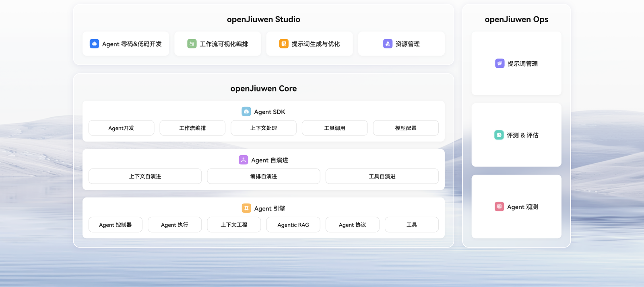Select the Agent 控制器 box

pos(116,225)
